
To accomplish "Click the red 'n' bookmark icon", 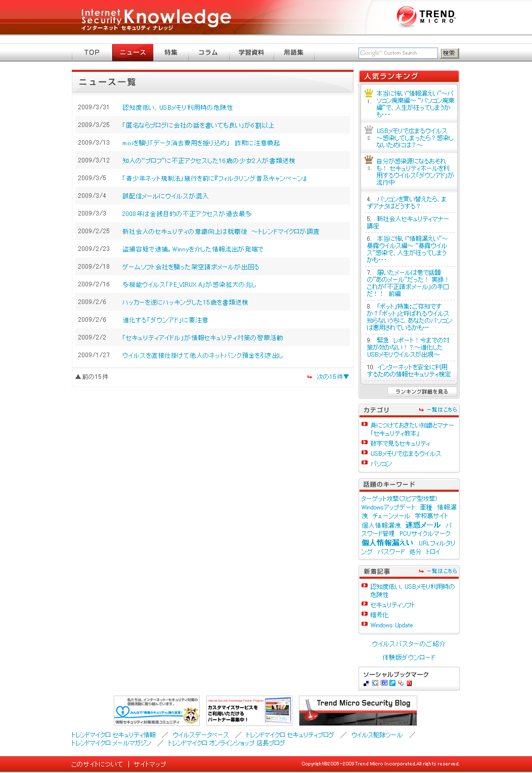I will (x=409, y=683).
